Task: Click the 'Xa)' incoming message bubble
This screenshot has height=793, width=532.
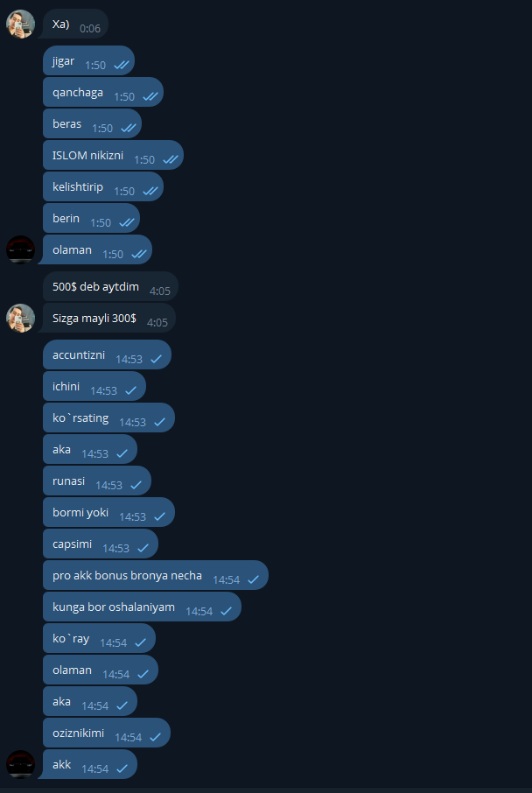Action: (73, 24)
